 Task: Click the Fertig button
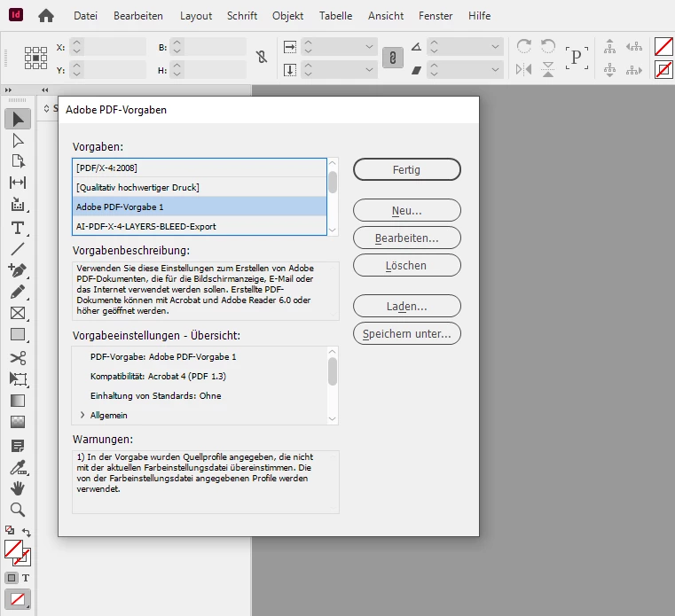(x=407, y=169)
